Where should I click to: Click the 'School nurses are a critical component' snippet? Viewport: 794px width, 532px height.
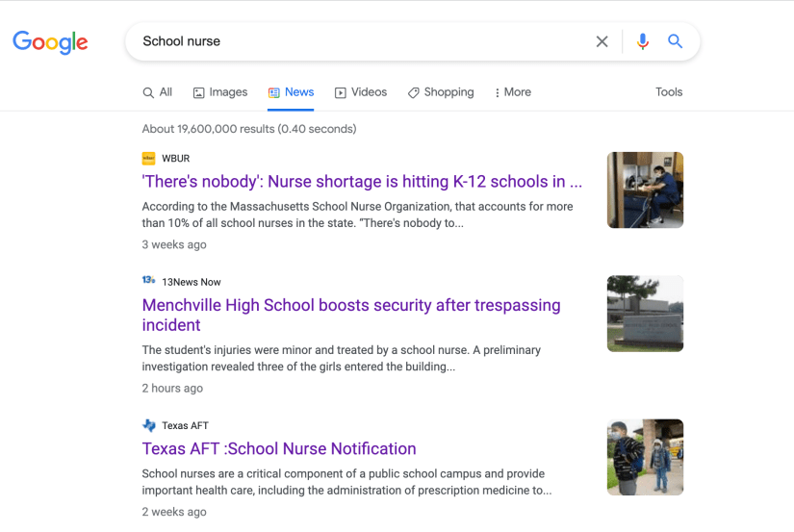(346, 482)
